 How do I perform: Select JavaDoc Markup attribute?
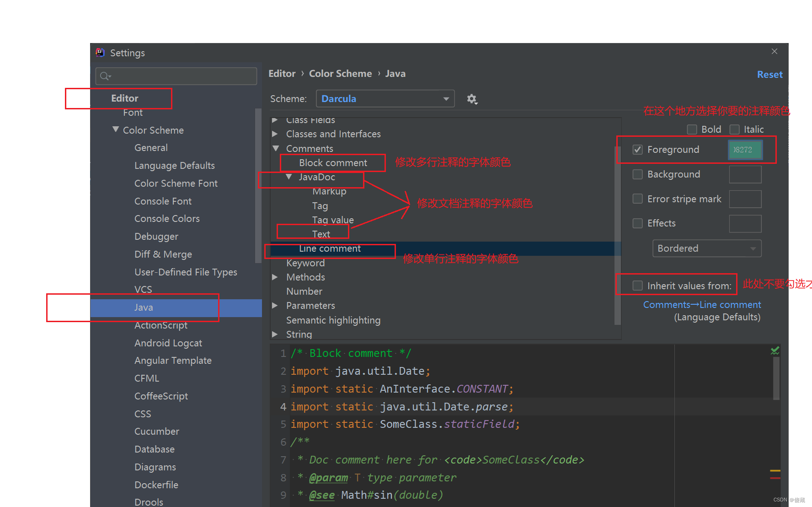pos(329,191)
